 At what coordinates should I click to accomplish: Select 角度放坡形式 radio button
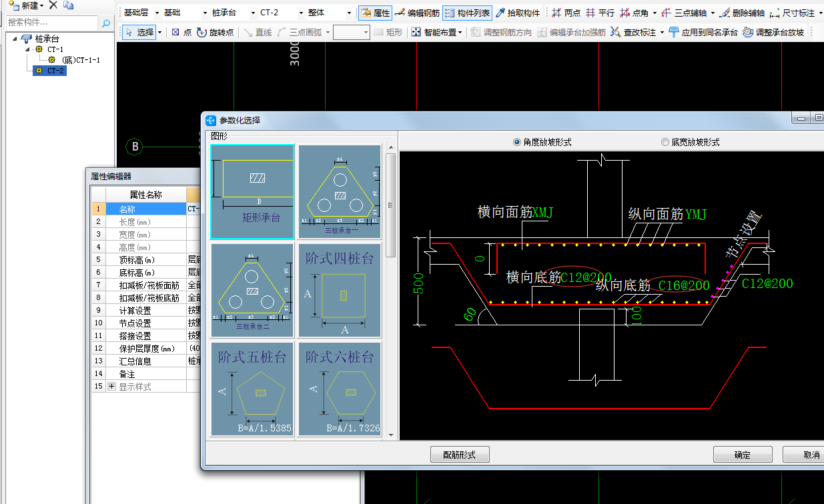point(517,142)
